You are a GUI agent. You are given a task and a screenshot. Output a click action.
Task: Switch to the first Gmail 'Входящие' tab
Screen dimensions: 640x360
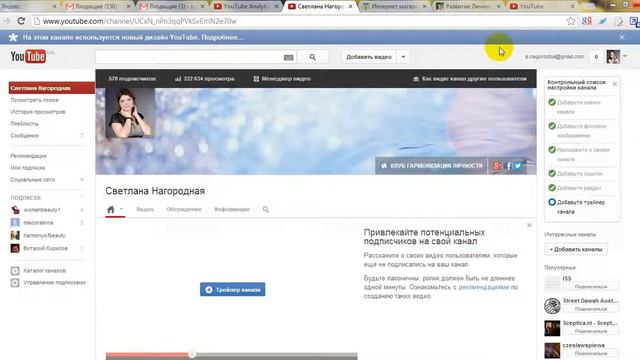[97, 6]
